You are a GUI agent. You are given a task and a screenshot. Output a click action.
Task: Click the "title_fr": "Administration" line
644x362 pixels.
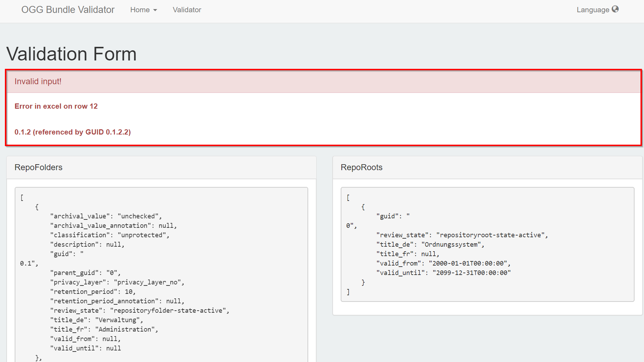(x=104, y=330)
